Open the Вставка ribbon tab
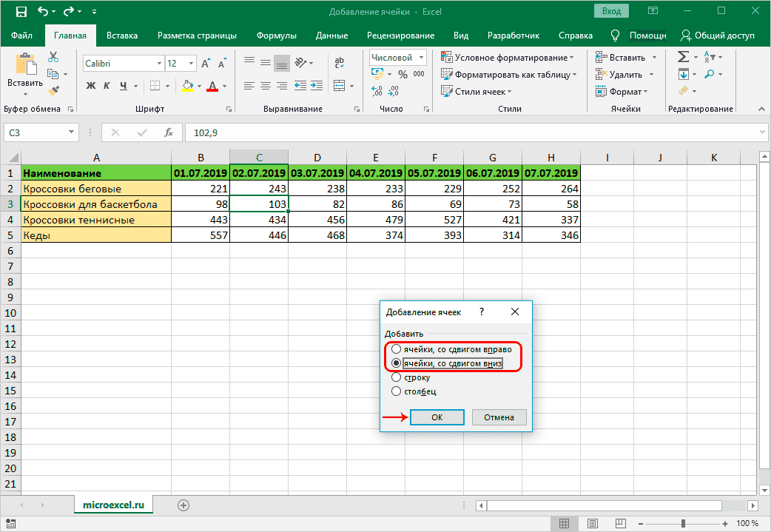771x532 pixels. point(122,36)
